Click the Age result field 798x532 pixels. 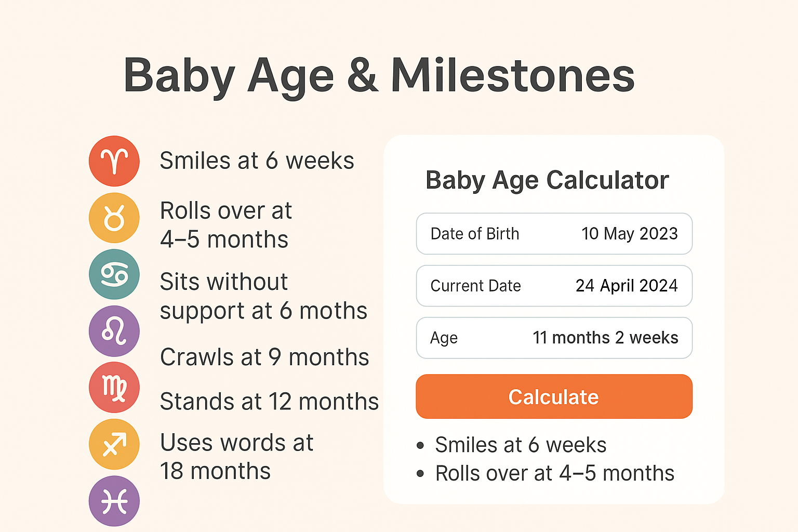554,338
